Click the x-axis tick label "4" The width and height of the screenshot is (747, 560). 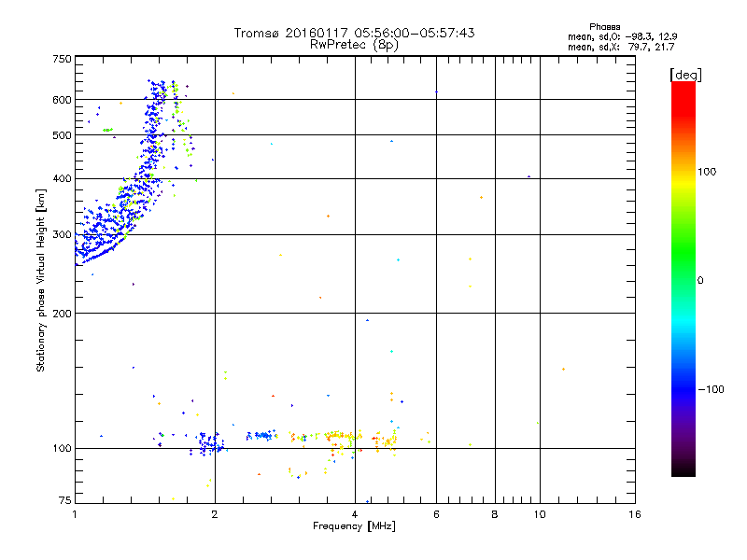(355, 514)
